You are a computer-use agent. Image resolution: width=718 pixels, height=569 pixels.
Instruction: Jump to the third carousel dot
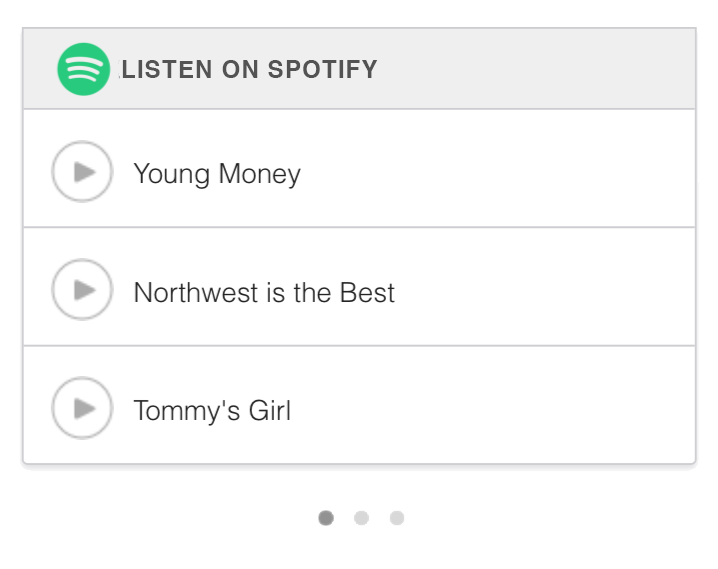[x=396, y=517]
